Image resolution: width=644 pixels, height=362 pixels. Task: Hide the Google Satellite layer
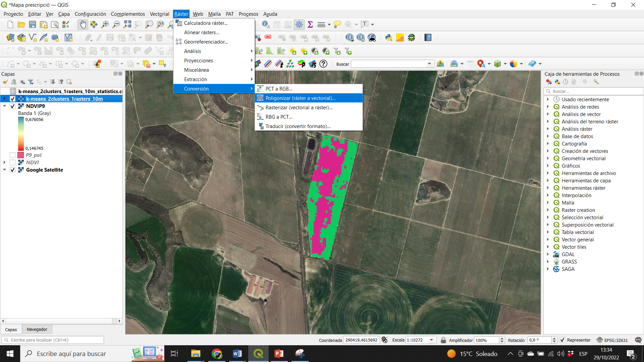point(13,170)
